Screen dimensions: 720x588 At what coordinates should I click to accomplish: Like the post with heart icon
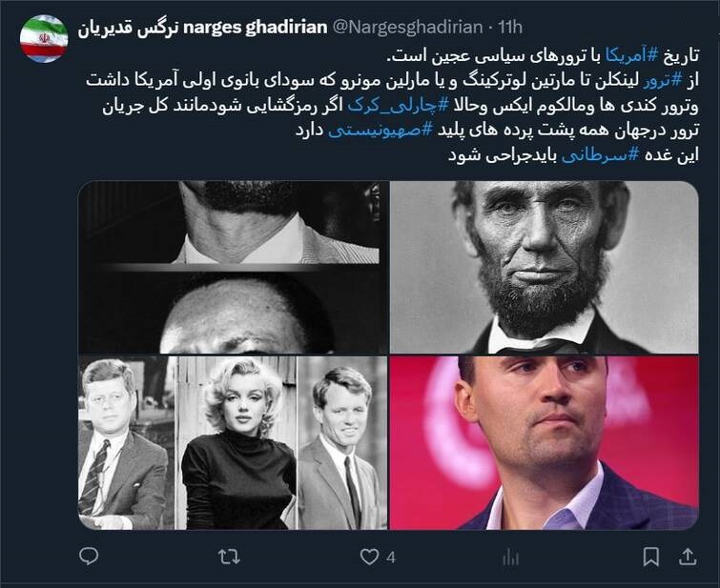(x=369, y=557)
